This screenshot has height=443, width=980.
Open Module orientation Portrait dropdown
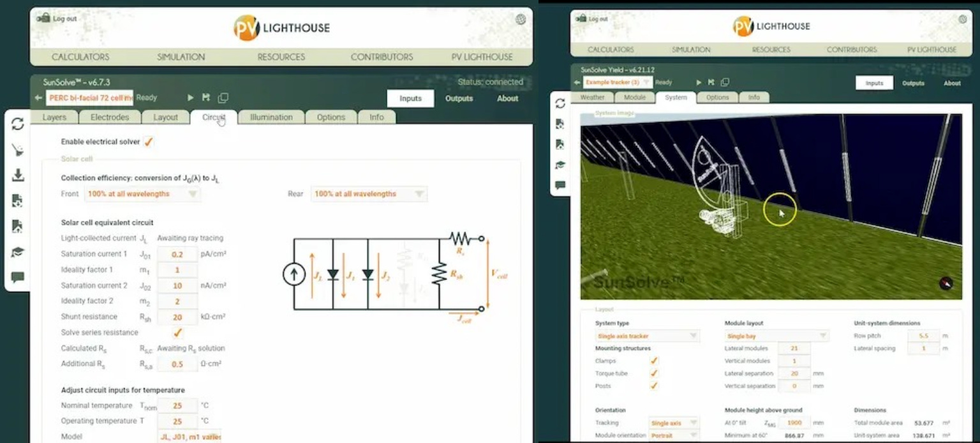[674, 435]
